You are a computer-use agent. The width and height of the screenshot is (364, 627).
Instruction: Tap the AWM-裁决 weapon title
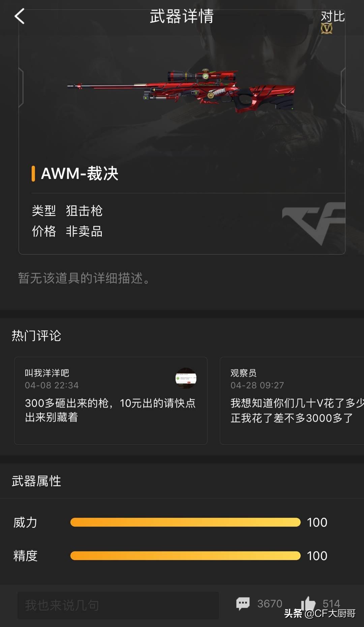(x=80, y=173)
